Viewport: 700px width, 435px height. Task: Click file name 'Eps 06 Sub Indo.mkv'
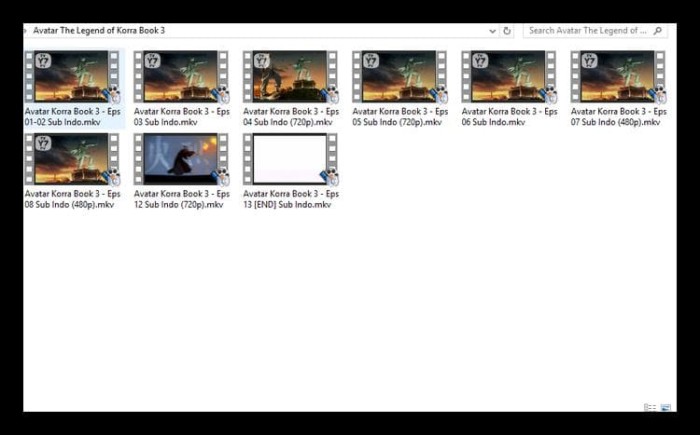click(509, 117)
